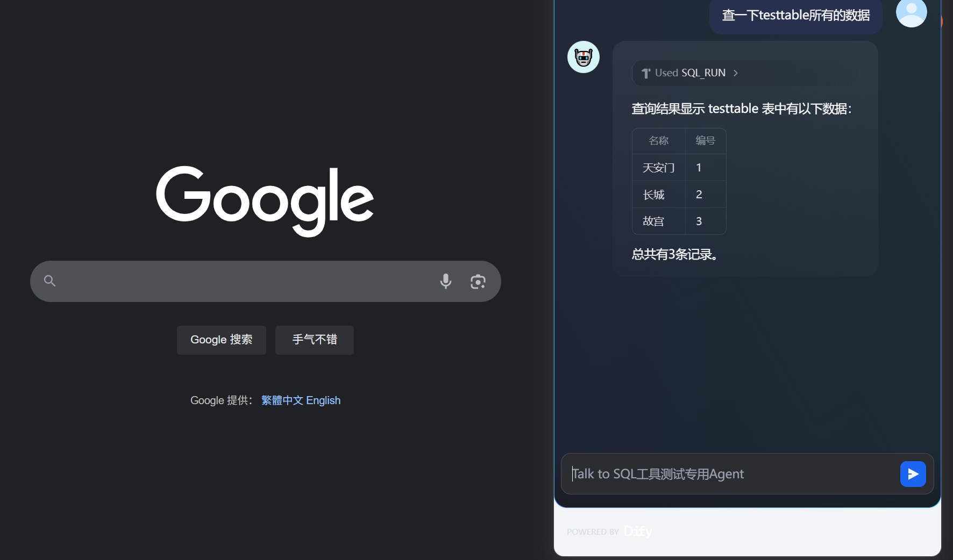Click the chatbot robot avatar
Screen dimensions: 953x560
tap(584, 57)
